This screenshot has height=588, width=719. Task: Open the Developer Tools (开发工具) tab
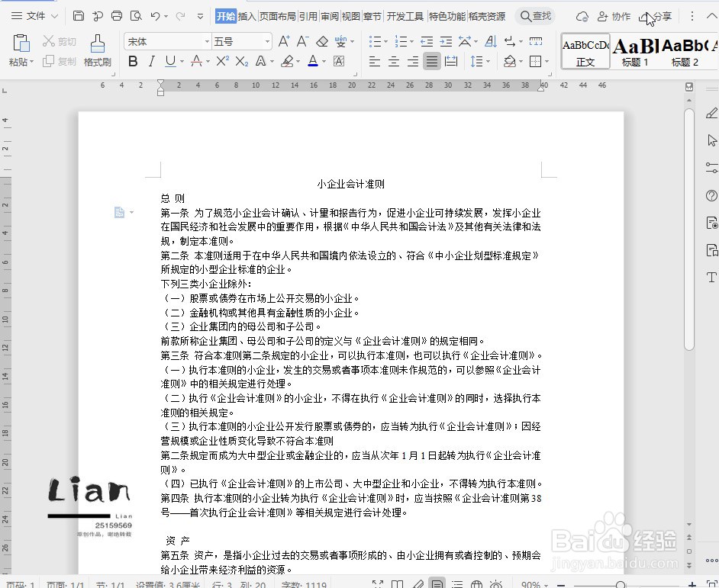405,17
